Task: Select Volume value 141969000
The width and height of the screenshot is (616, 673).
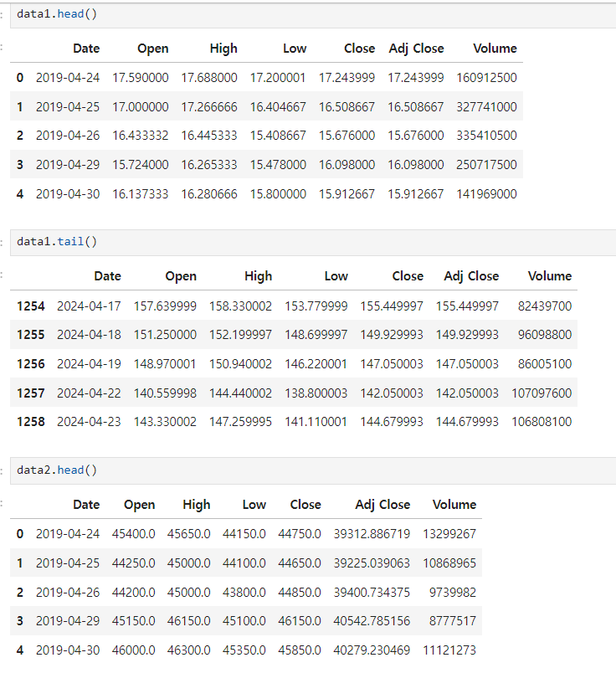Action: coord(486,194)
